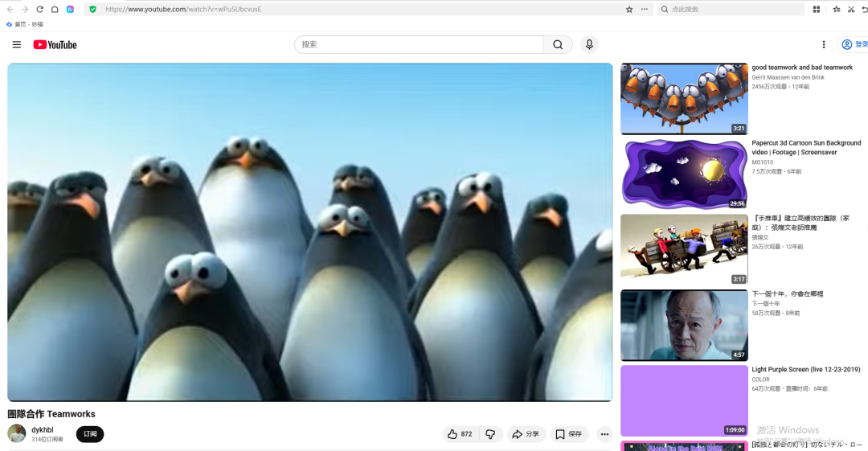Bookmark the page with star icon
This screenshot has width=868, height=451.
pos(629,10)
